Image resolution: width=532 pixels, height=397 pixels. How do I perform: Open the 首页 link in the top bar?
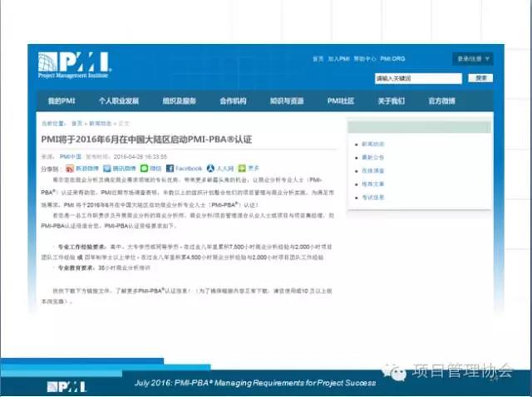(318, 59)
